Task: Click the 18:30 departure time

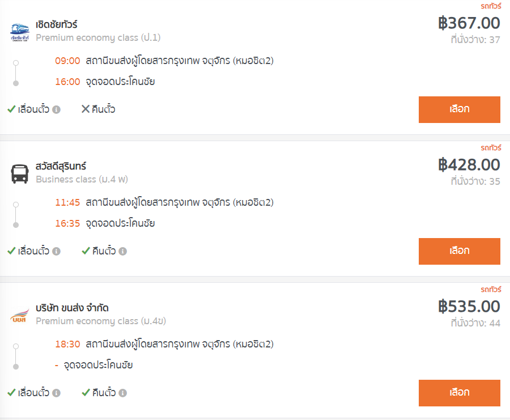Action: point(67,344)
